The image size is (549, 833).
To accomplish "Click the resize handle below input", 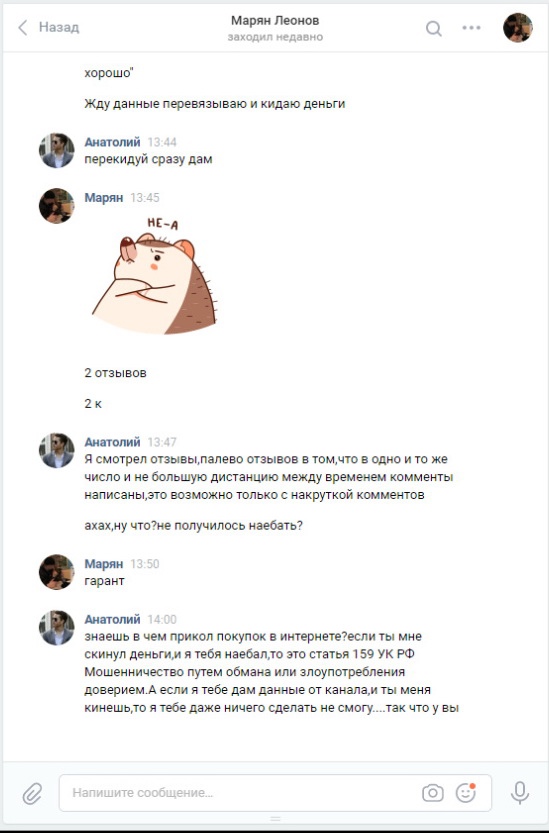I will click(275, 819).
